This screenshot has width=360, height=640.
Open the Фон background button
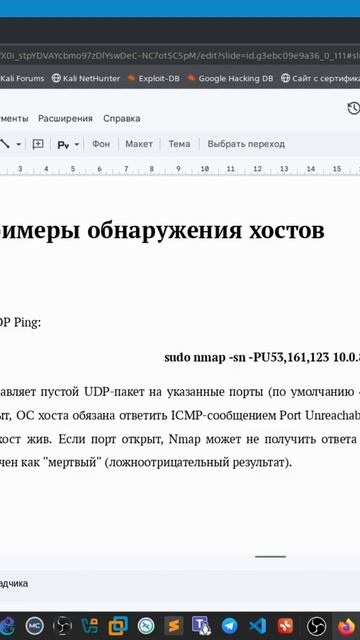101,144
